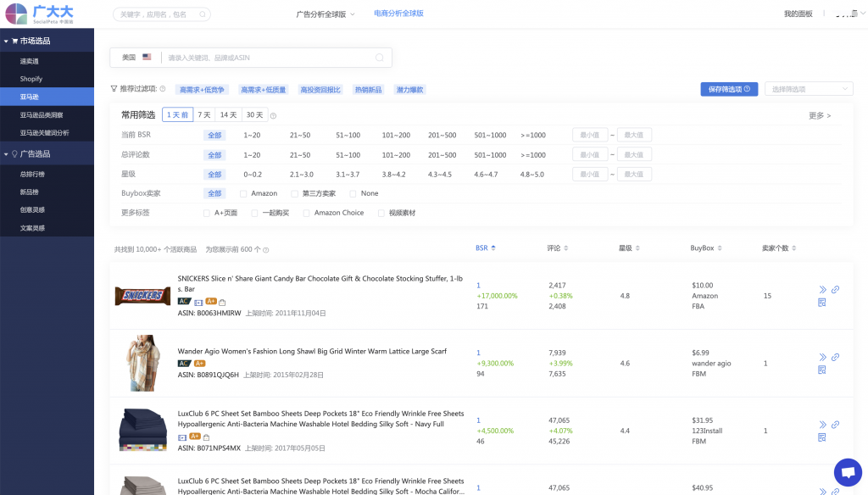The image size is (868, 495).
Task: Select the 14 天 time range tab
Action: (228, 114)
